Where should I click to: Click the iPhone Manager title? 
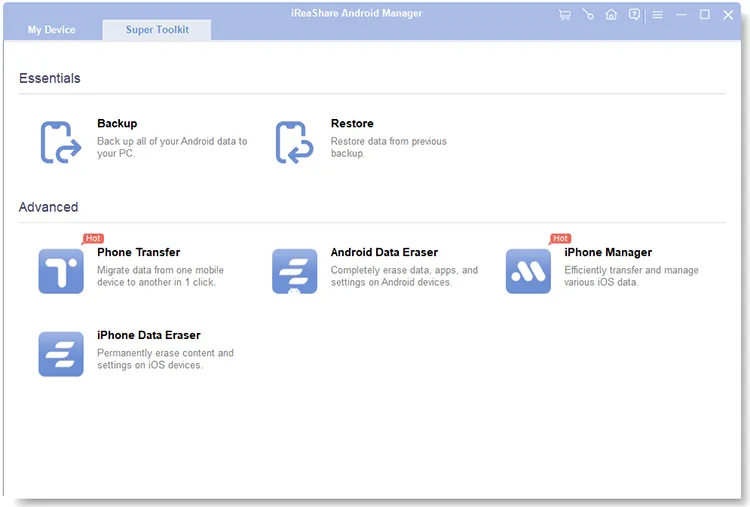coord(608,252)
